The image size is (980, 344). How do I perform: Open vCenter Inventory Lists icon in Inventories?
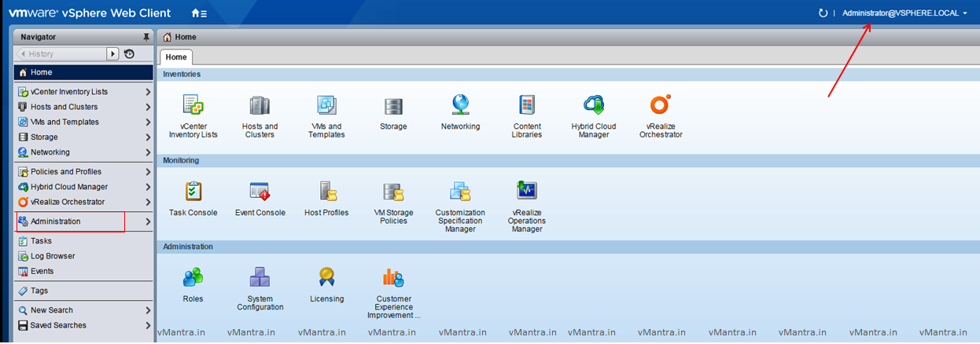(193, 104)
